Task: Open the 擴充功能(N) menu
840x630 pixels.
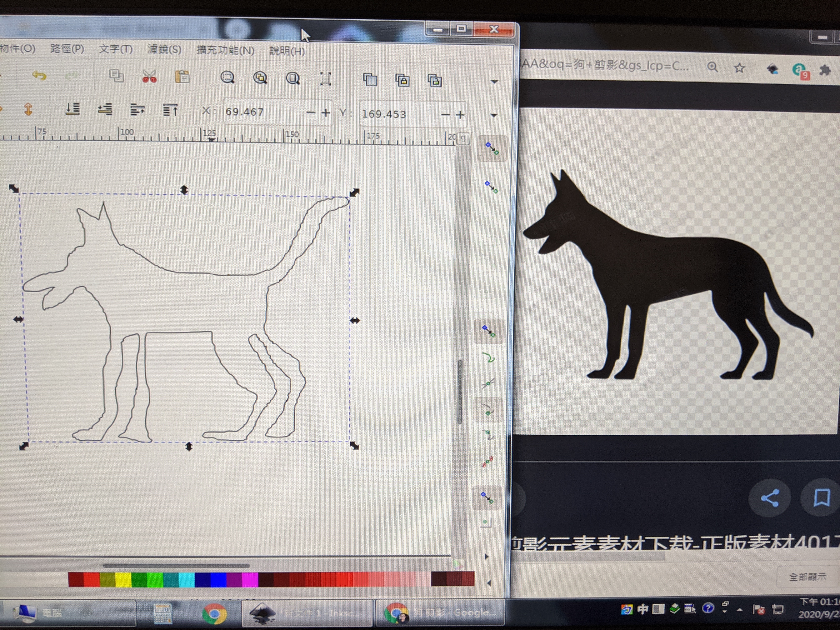Action: click(225, 50)
